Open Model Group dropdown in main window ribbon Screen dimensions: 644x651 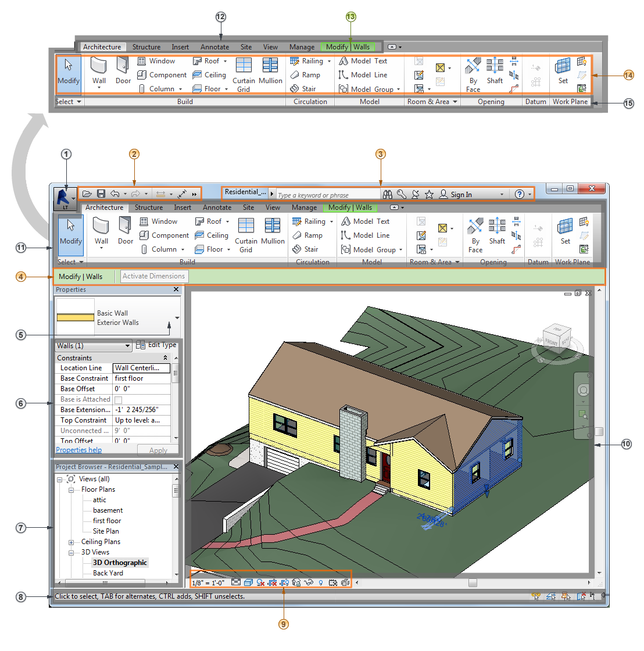point(400,250)
